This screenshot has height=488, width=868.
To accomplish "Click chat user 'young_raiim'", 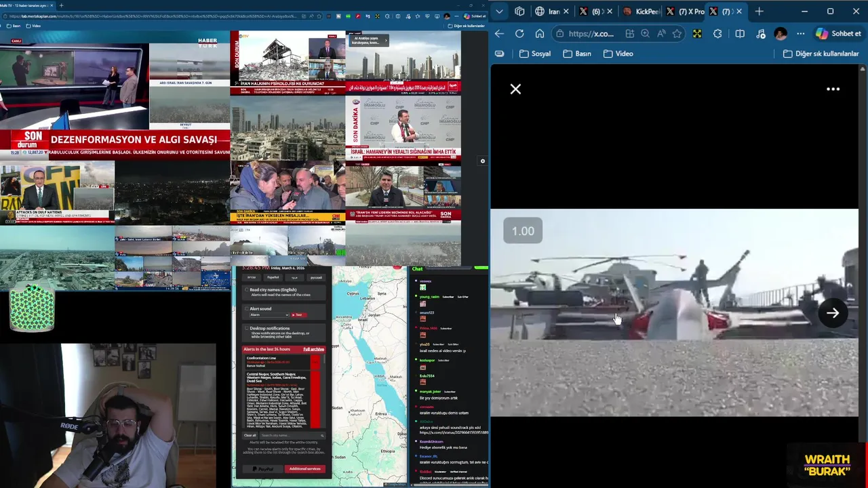I will pyautogui.click(x=429, y=296).
